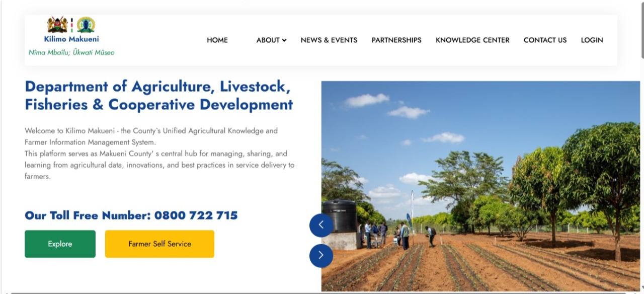
Task: Open the Knowledge Center section
Action: tap(472, 40)
